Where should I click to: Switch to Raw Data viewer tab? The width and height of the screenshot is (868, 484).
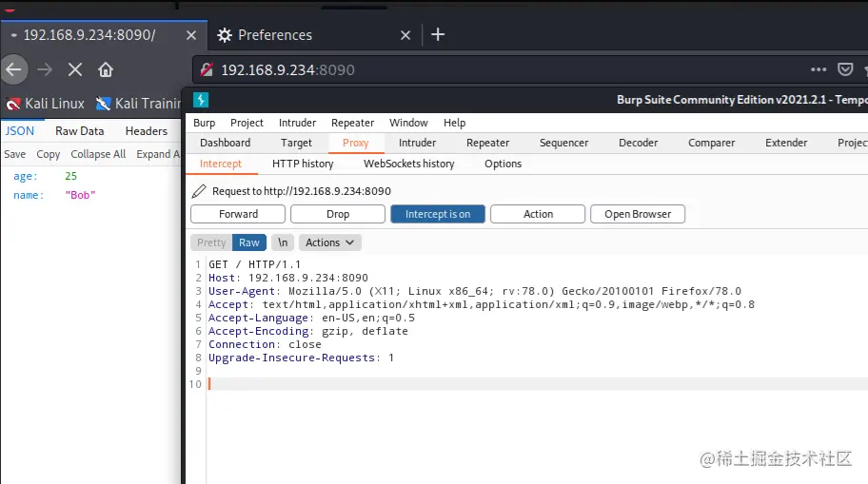[x=80, y=131]
